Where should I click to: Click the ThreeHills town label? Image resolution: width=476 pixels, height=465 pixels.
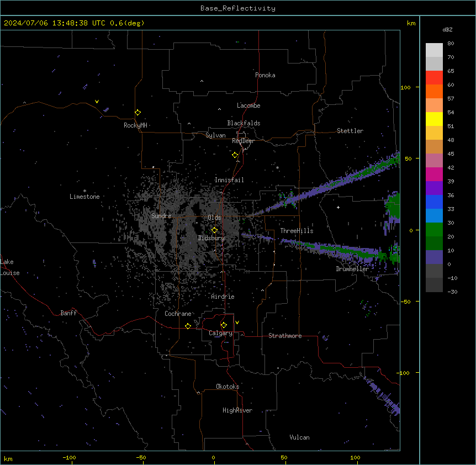point(297,231)
